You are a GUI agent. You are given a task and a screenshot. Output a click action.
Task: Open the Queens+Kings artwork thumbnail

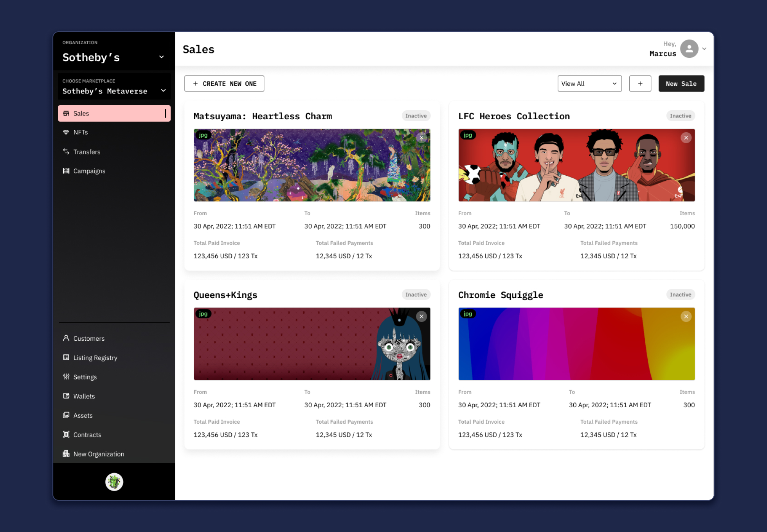pos(312,344)
